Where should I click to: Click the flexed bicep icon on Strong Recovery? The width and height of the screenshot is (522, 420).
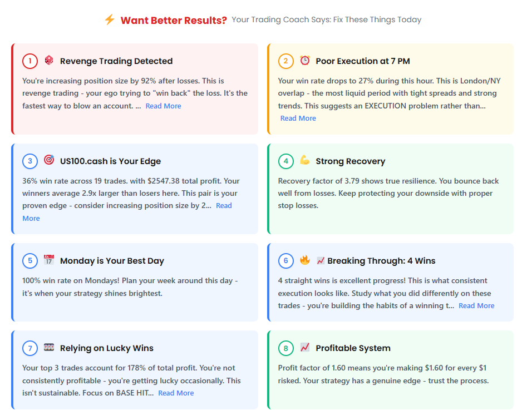click(x=305, y=161)
